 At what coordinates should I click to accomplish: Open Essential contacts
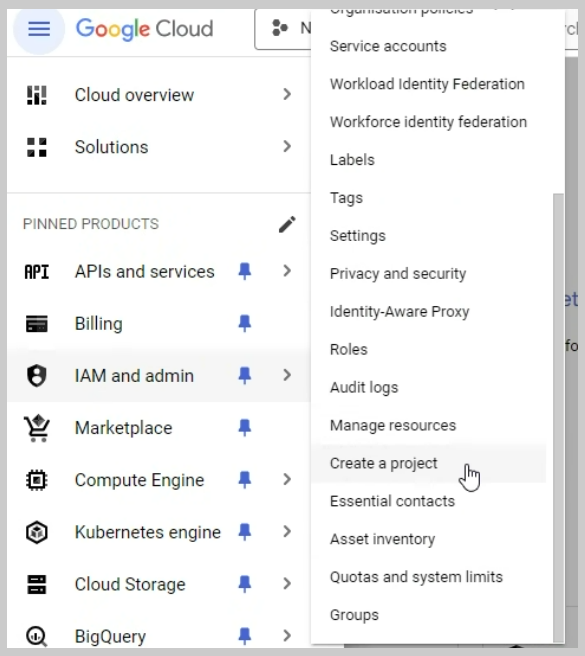[x=392, y=501]
